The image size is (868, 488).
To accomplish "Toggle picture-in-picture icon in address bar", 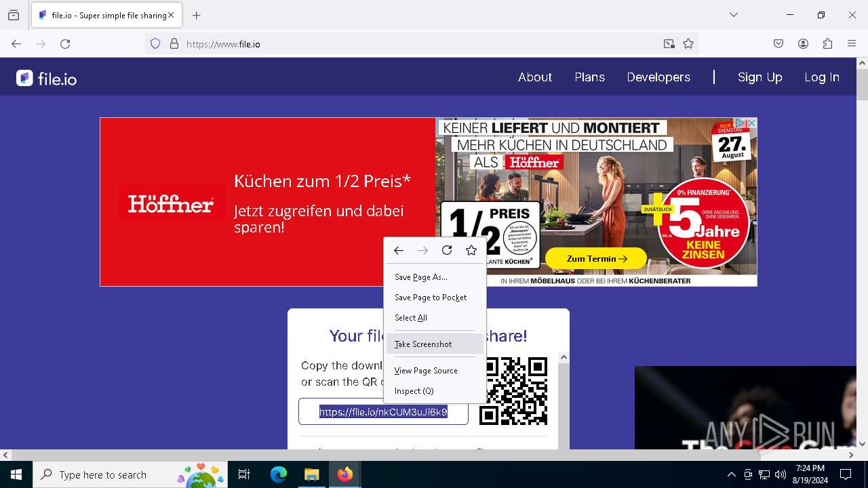I will pos(669,44).
